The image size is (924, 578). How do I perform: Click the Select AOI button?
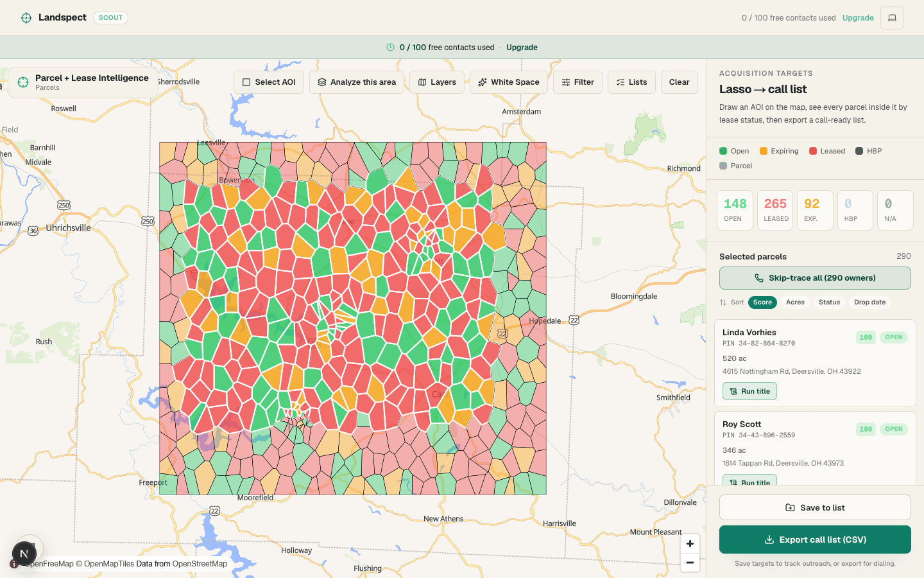(x=269, y=82)
